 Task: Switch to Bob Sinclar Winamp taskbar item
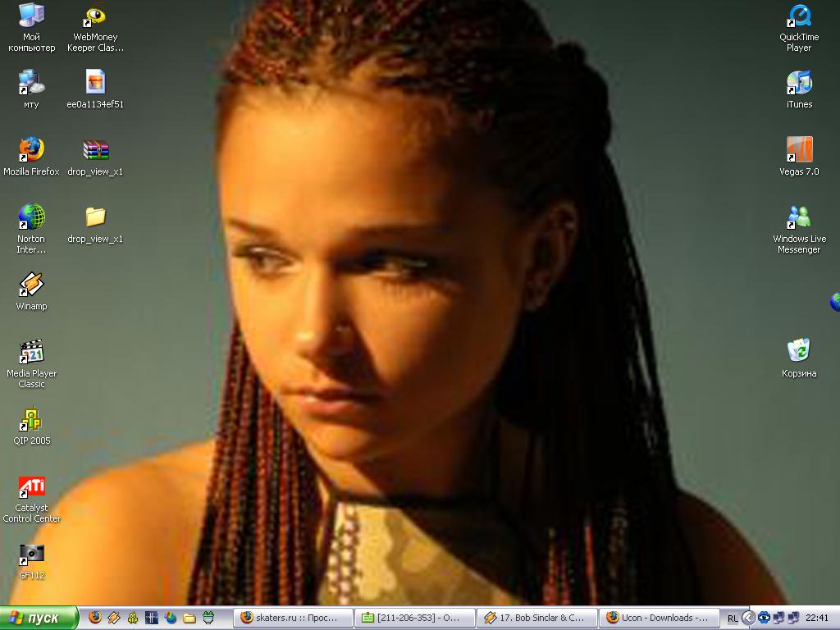[x=536, y=618]
